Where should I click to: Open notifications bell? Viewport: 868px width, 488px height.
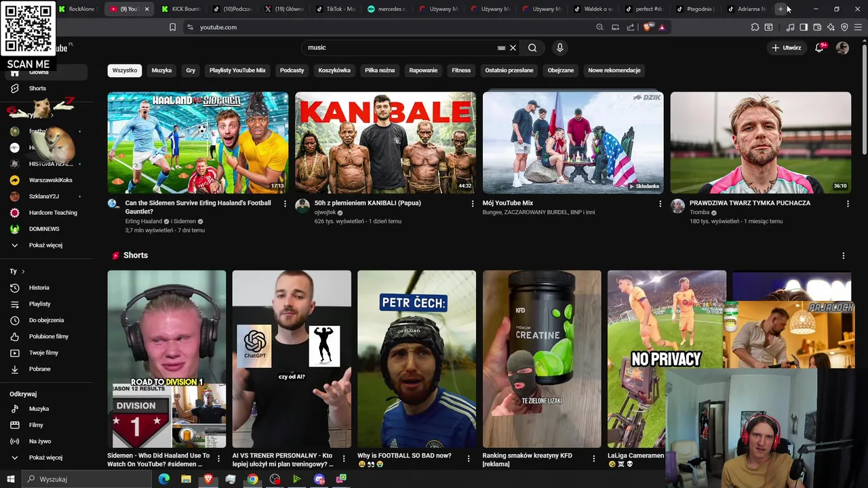[819, 47]
